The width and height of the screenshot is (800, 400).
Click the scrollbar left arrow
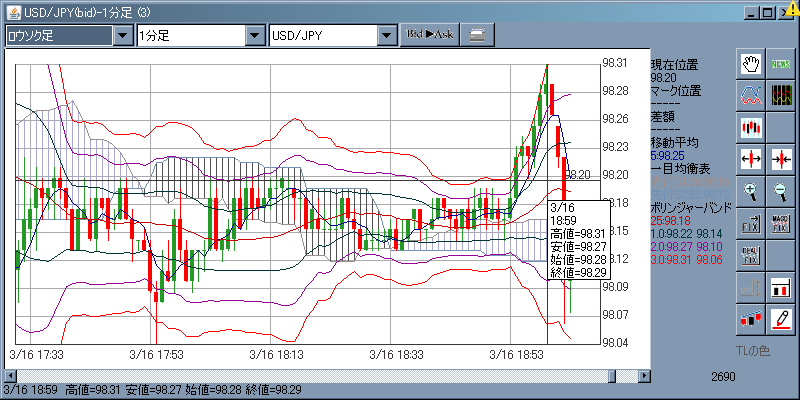(9, 377)
